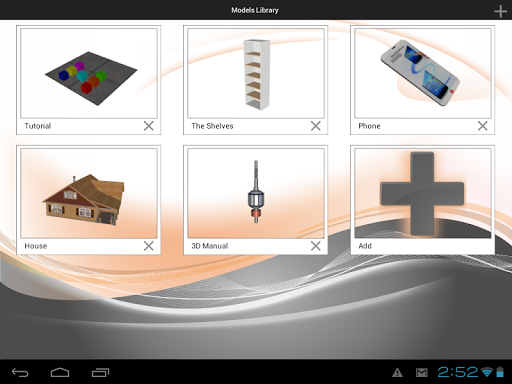
Task: Open the 3D Manual motor thumbnail
Action: [256, 193]
